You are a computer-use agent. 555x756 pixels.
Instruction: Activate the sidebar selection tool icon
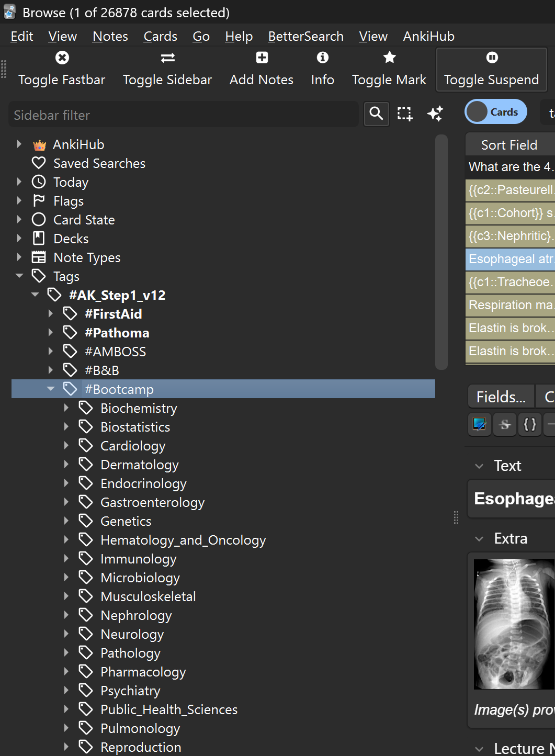pos(404,114)
